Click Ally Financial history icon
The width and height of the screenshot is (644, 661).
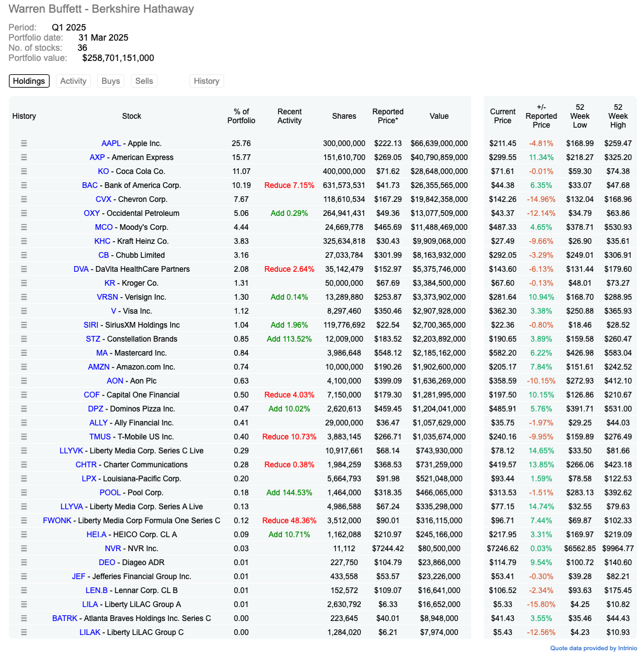pyautogui.click(x=24, y=422)
